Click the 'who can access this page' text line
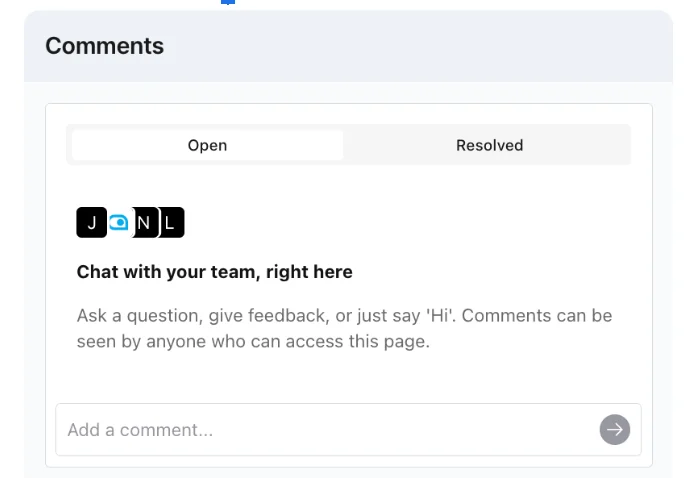 click(x=253, y=341)
